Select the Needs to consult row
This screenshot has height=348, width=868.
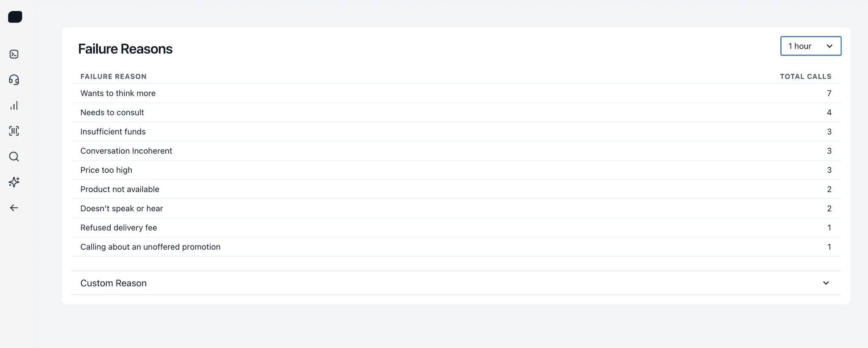pyautogui.click(x=112, y=113)
